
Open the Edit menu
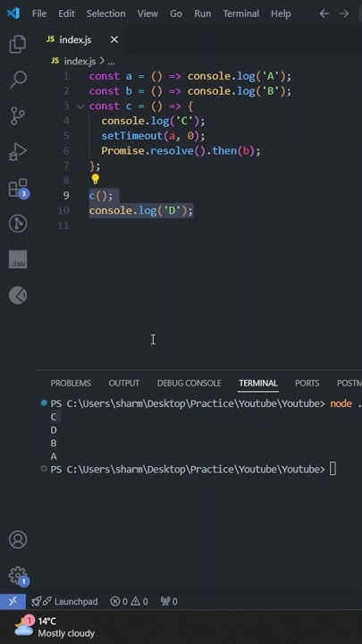point(66,13)
